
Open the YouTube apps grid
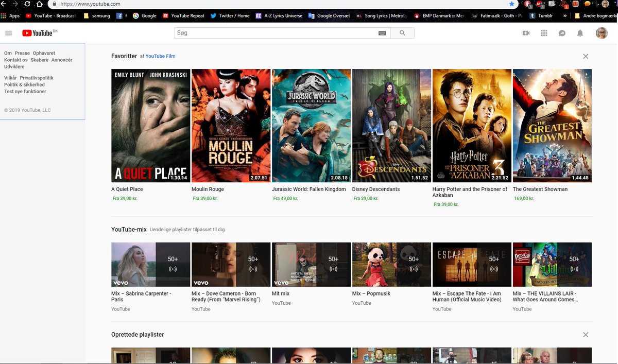pos(544,33)
